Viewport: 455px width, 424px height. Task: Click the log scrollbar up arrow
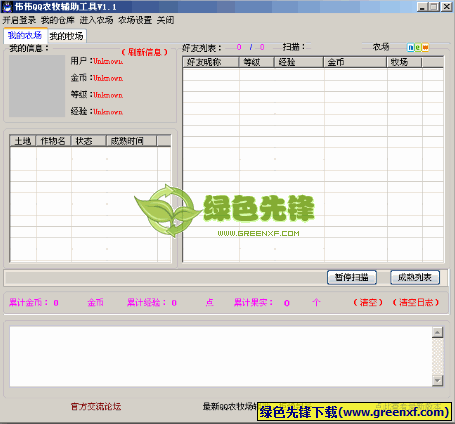[437, 332]
